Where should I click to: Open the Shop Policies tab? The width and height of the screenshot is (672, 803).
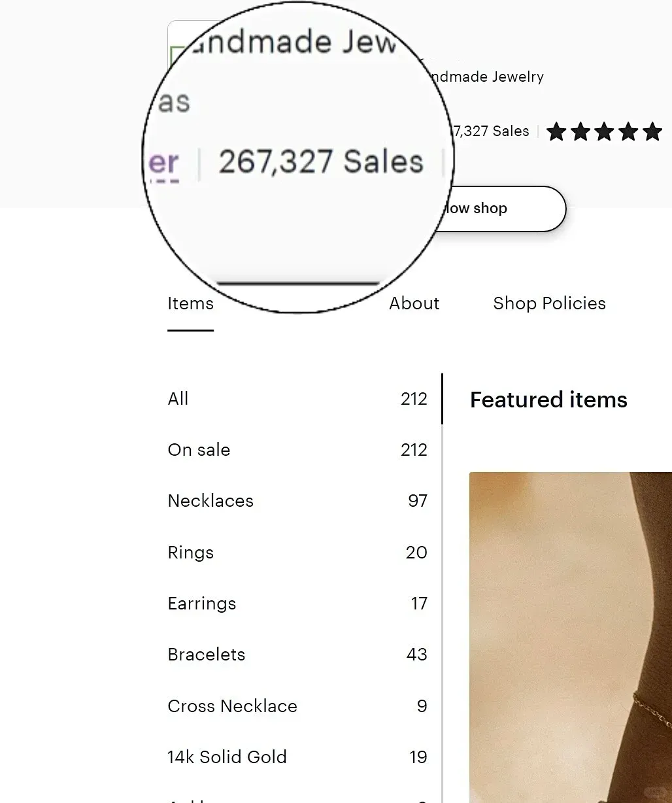[x=549, y=303]
